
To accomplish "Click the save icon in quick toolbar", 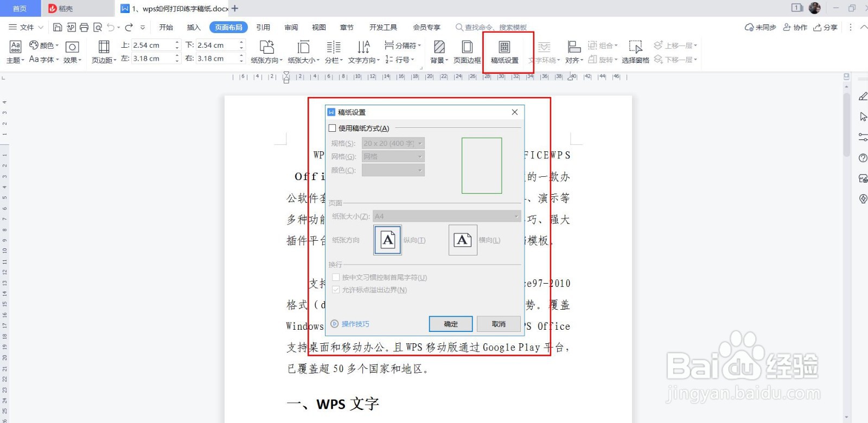I will [58, 27].
